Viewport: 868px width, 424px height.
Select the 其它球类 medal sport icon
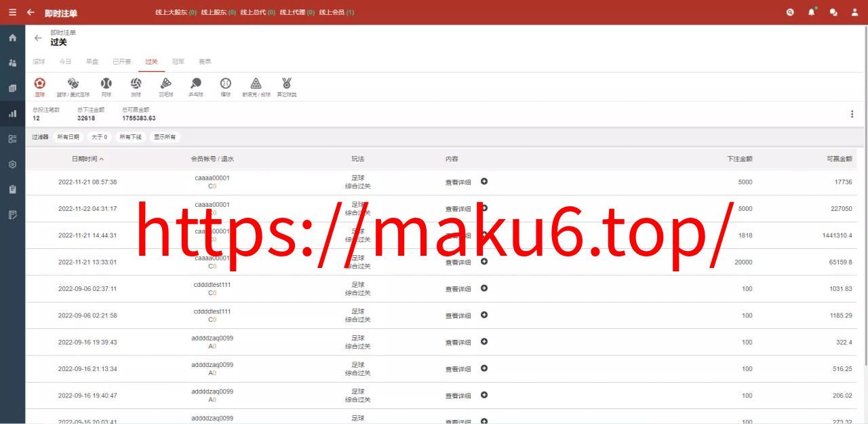tap(287, 87)
